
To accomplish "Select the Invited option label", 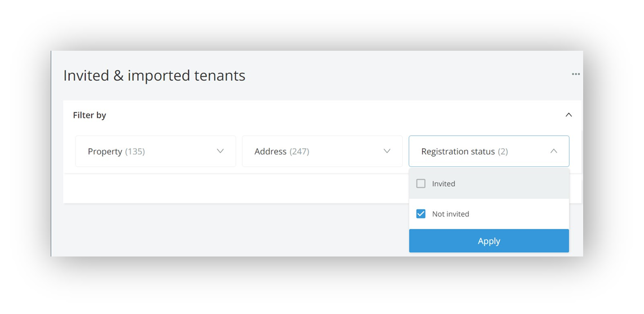I will pyautogui.click(x=443, y=184).
